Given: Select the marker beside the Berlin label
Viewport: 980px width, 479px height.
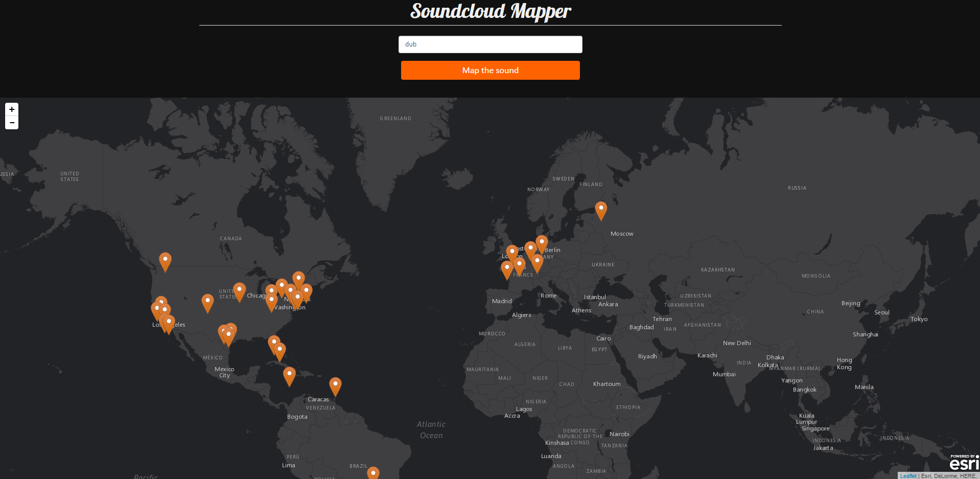Looking at the screenshot, I should click(542, 244).
